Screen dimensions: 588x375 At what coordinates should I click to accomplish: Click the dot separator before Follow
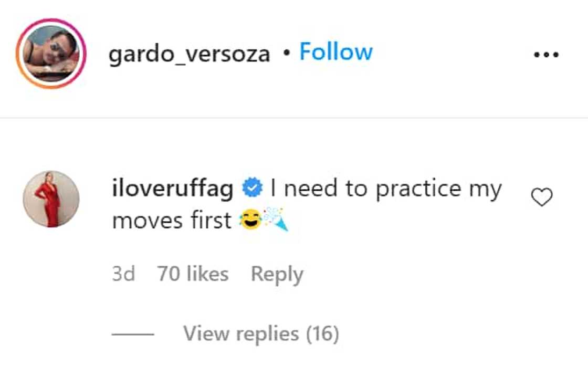[x=285, y=53]
